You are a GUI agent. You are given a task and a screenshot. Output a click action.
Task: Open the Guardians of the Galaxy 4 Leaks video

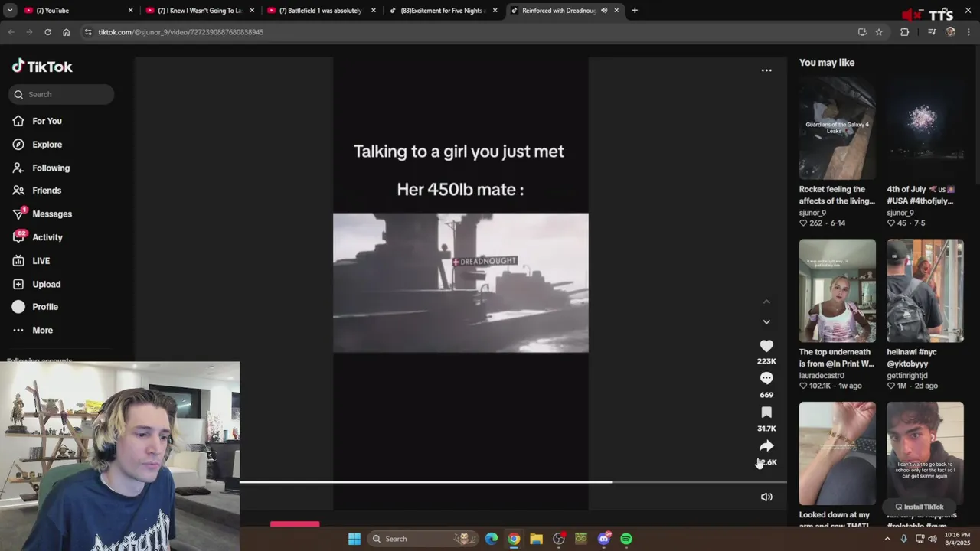tap(837, 129)
